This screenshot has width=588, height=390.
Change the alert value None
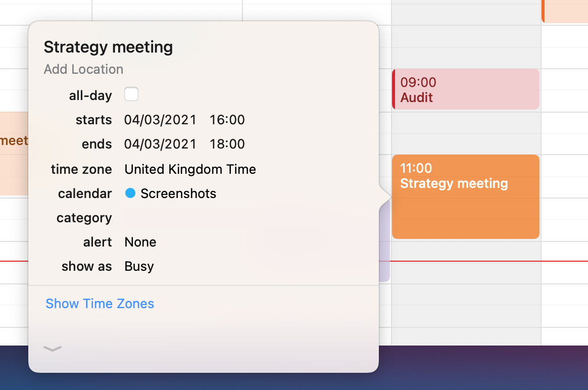coord(140,242)
